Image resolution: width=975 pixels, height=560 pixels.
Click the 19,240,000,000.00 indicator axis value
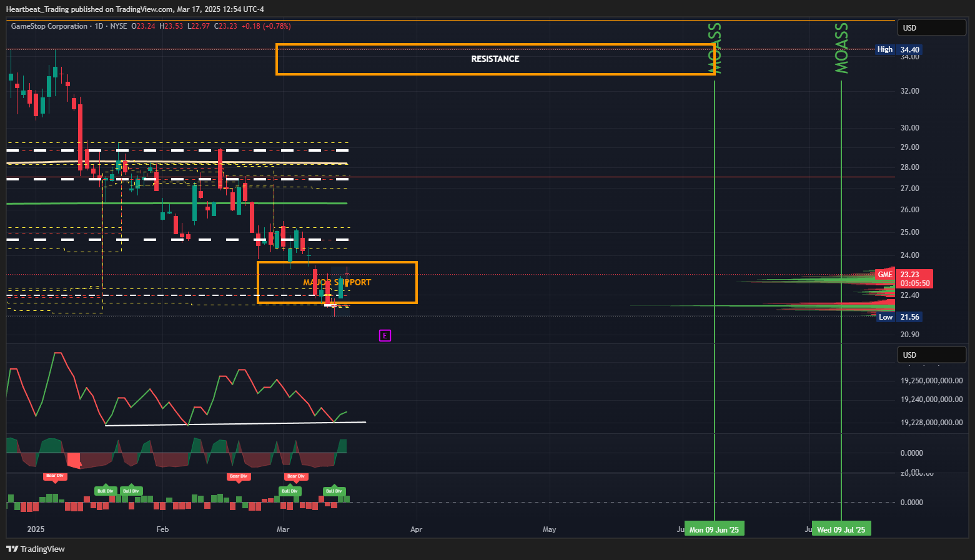point(931,400)
